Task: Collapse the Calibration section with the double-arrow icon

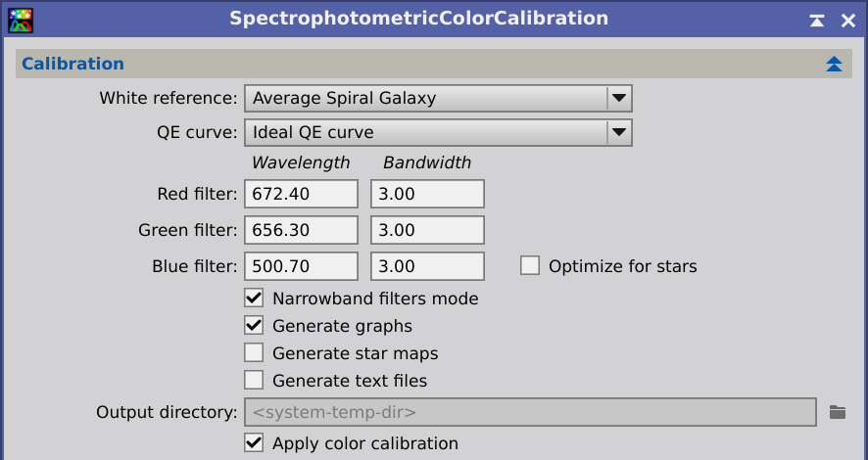Action: (834, 65)
